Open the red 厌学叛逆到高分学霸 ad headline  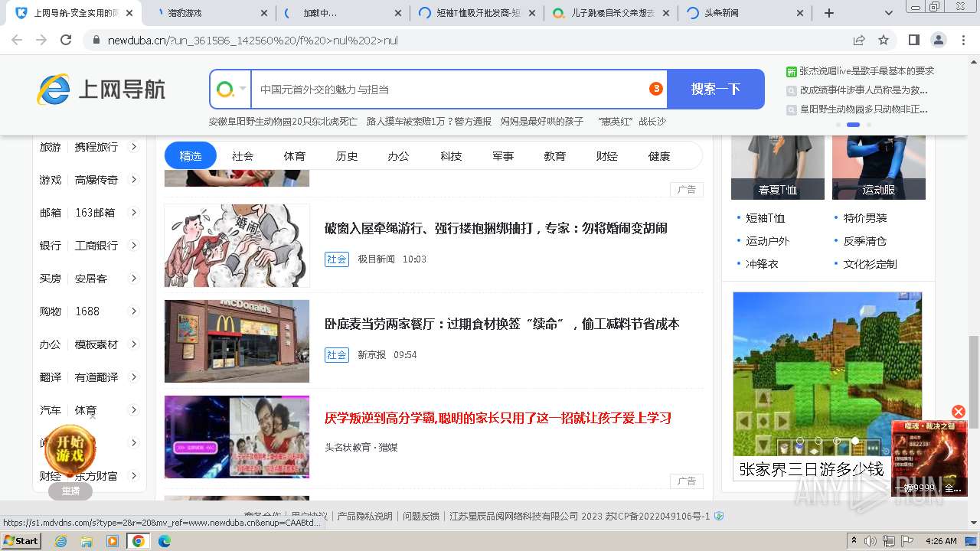coord(498,418)
